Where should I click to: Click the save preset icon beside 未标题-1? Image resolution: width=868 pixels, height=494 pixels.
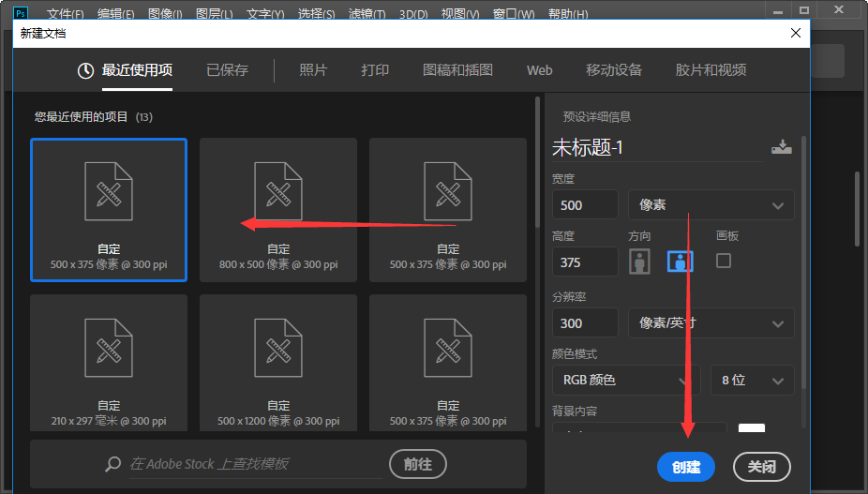[781, 147]
